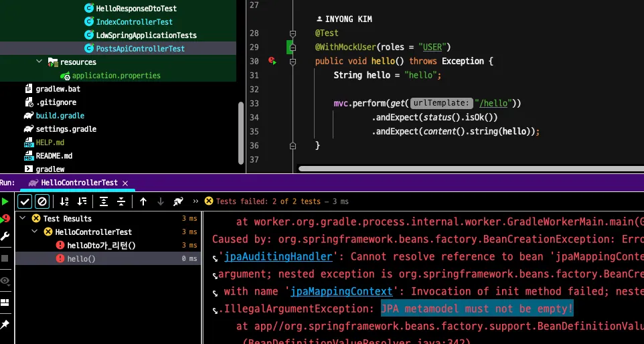Click the run test gutter icon on line 30
644x344 pixels.
[272, 61]
